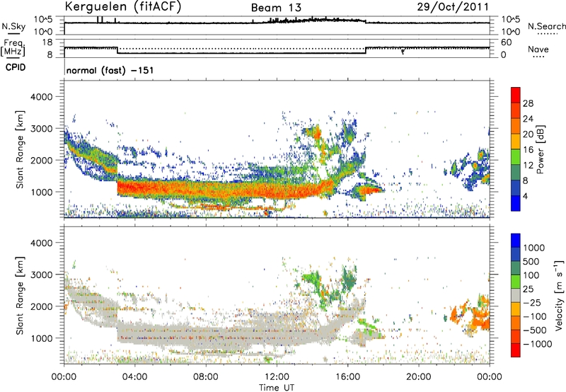The height and width of the screenshot is (392, 566).
Task: Click the "3000" tick in power panel
Action: coord(41,129)
